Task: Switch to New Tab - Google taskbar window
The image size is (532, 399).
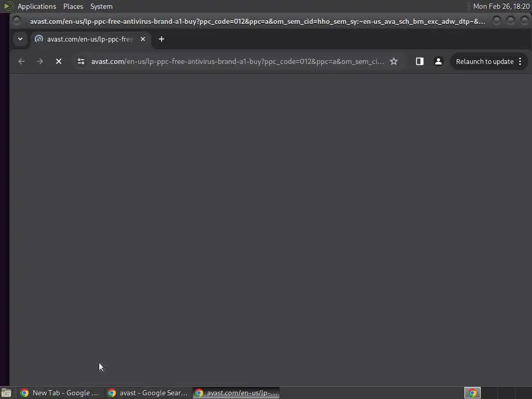Action: pyautogui.click(x=61, y=393)
